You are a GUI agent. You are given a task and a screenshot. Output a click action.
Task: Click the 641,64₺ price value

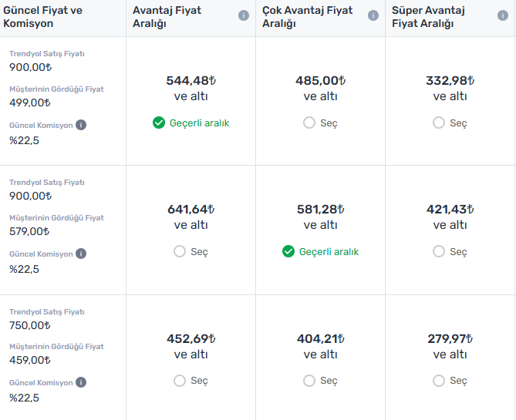(191, 209)
